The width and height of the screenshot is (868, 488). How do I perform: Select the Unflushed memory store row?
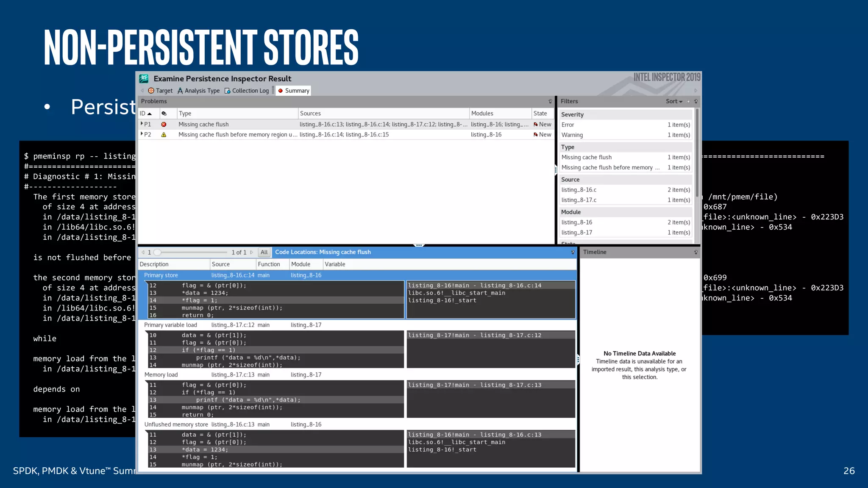coord(357,424)
